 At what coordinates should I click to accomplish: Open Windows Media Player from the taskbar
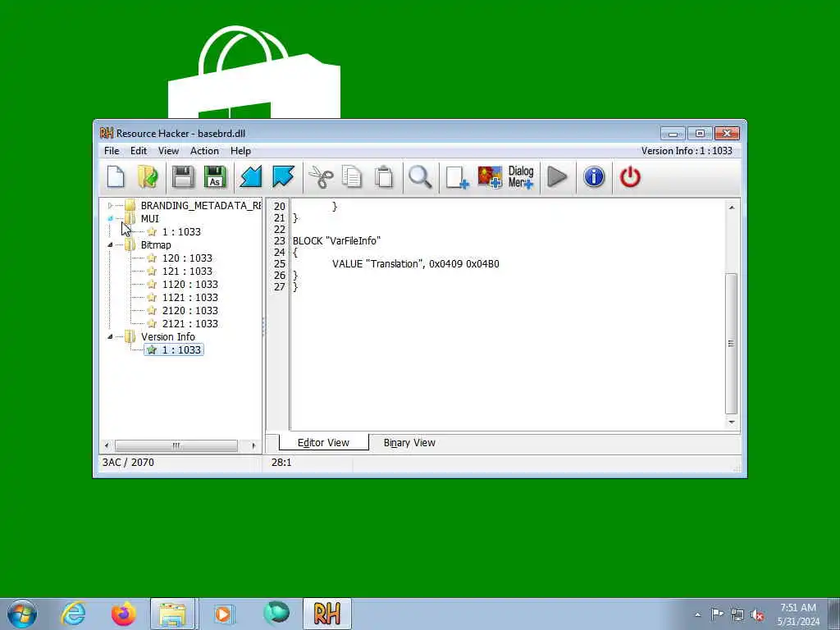223,614
